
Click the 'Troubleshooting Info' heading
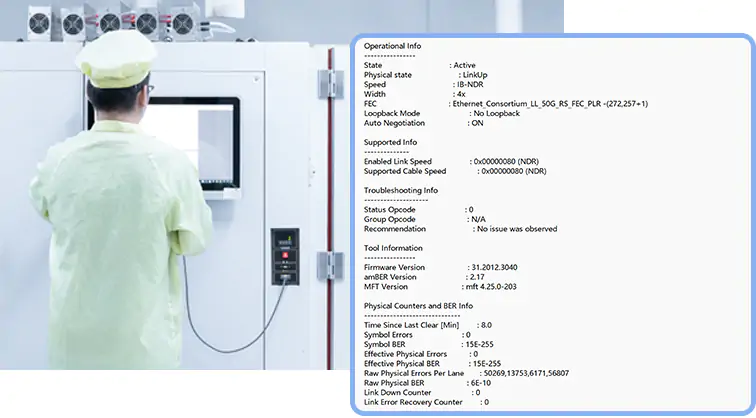click(x=401, y=190)
